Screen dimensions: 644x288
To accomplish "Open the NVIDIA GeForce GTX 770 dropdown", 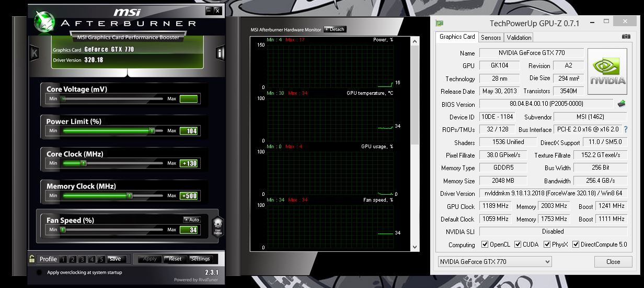I will 494,261.
